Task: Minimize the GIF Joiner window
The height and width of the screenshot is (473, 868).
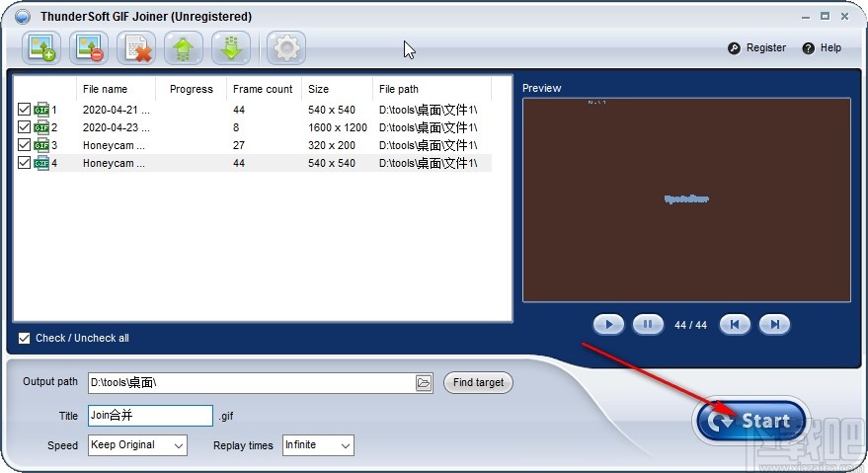Action: tap(806, 17)
